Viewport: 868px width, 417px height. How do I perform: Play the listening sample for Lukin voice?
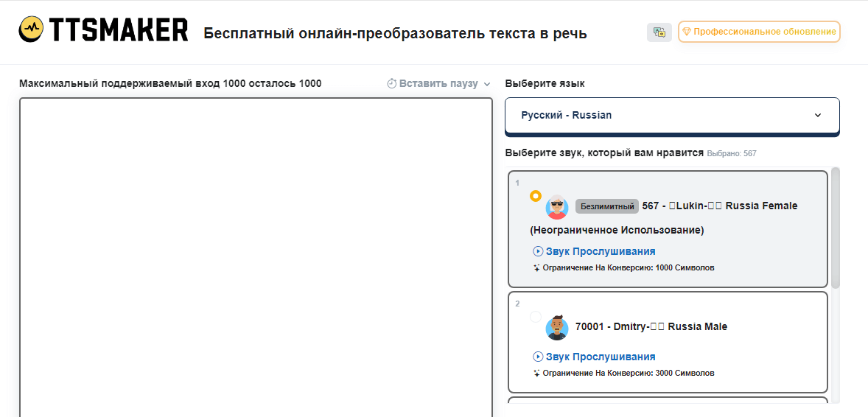pos(594,251)
